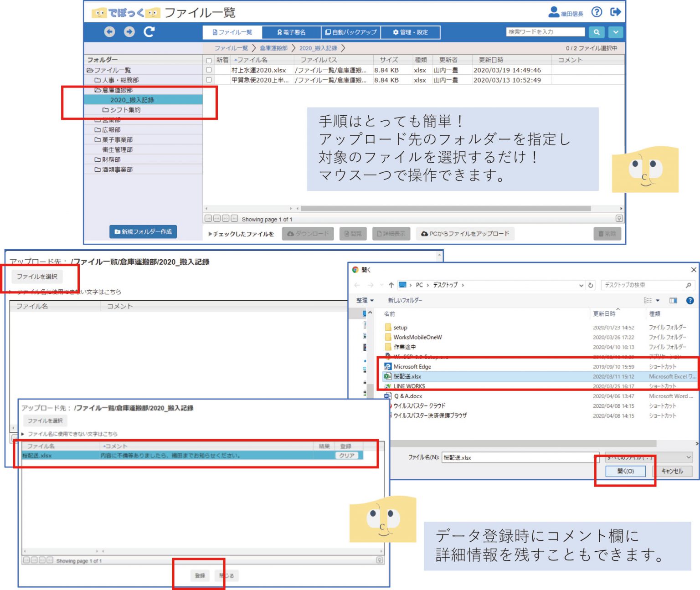The width and height of the screenshot is (700, 590).
Task: Toggle the select-all checkbox in the header
Action: pyautogui.click(x=209, y=60)
